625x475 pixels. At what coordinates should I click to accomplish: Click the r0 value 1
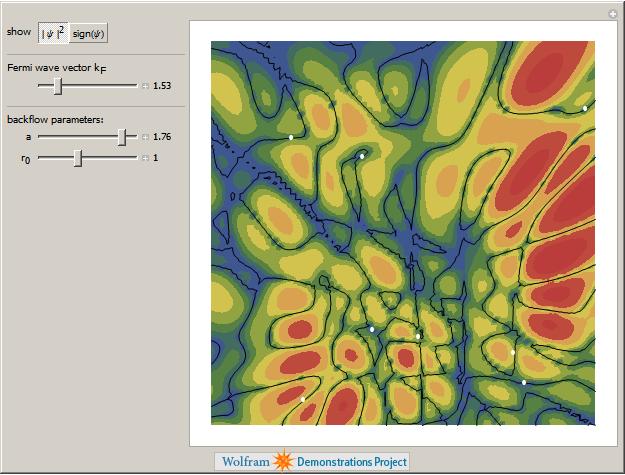click(x=156, y=158)
